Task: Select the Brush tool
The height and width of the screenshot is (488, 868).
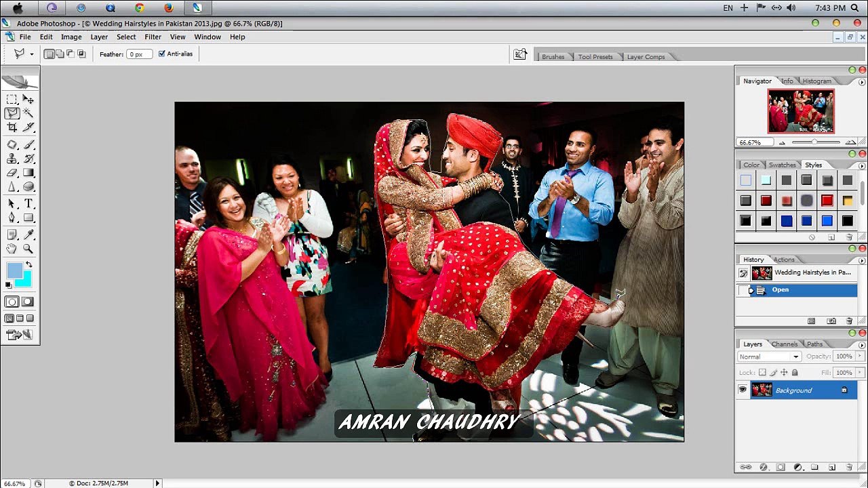Action: pyautogui.click(x=28, y=145)
